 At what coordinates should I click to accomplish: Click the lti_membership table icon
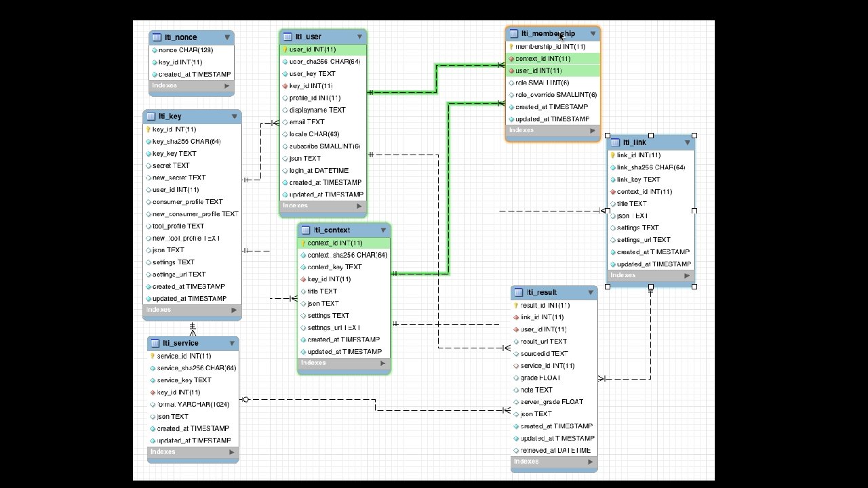513,33
